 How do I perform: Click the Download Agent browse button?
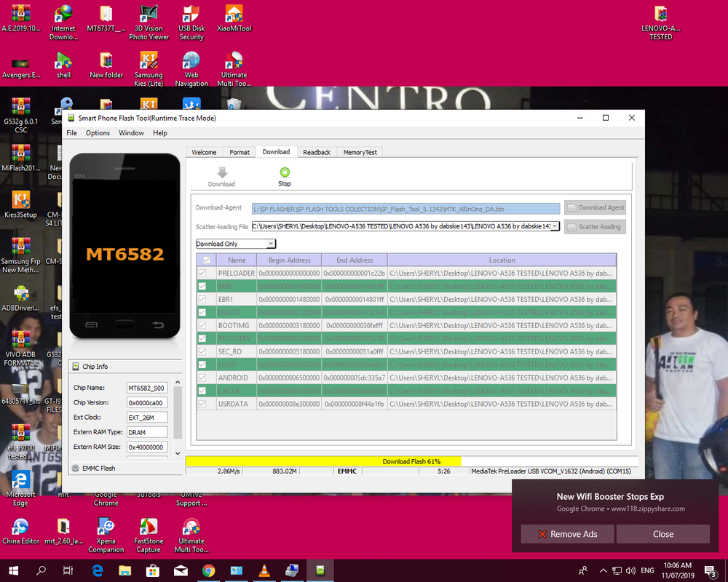pos(596,207)
